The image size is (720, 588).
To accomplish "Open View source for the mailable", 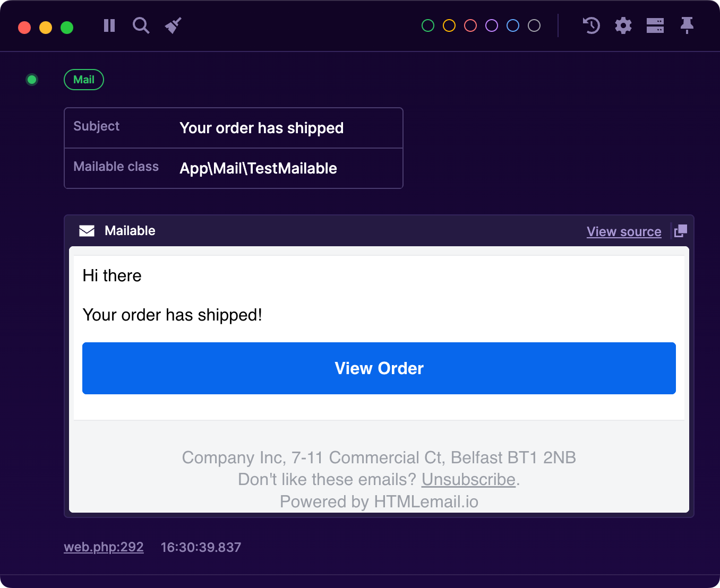I will [x=624, y=231].
